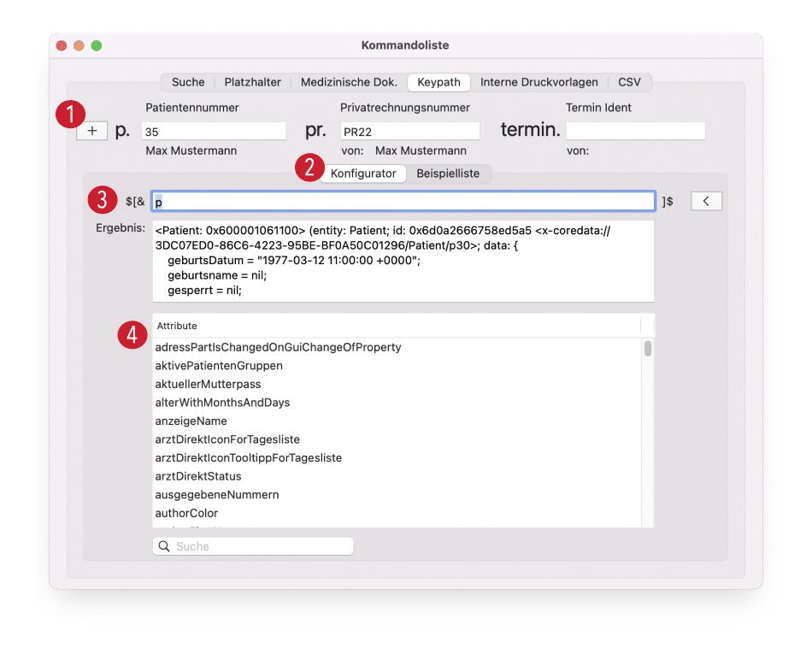Select the aktivePatientenGruppen attribute

coord(397,366)
